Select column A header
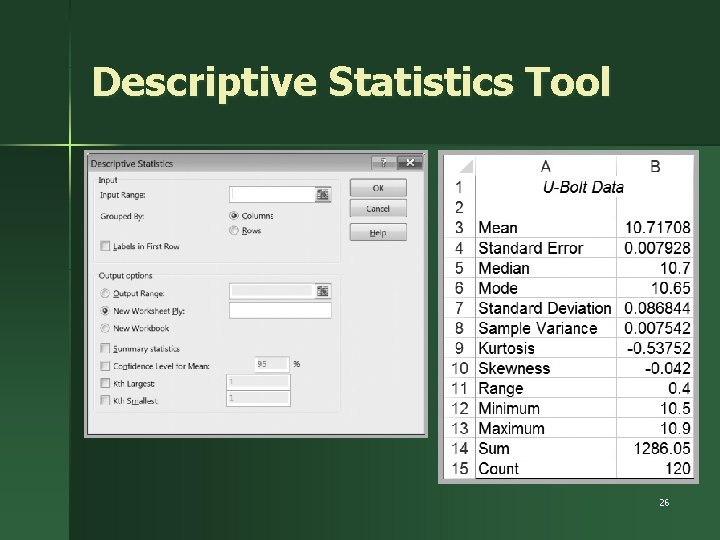This screenshot has width=720, height=540. (x=546, y=166)
